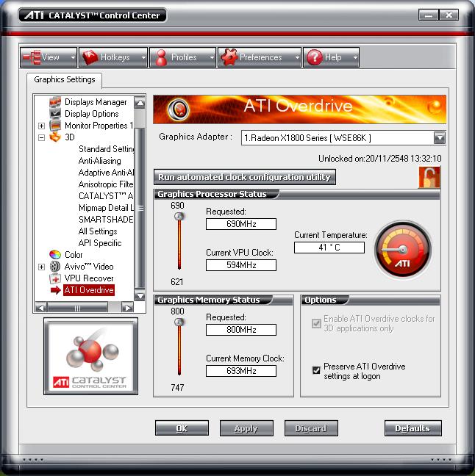Click the OK button
The width and height of the screenshot is (475, 476).
pyautogui.click(x=182, y=428)
